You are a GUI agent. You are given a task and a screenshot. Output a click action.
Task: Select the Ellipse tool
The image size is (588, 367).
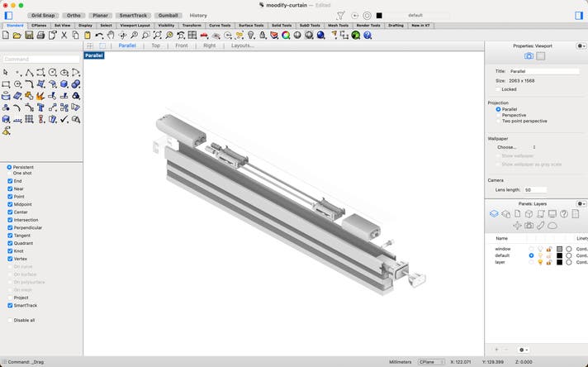click(64, 72)
